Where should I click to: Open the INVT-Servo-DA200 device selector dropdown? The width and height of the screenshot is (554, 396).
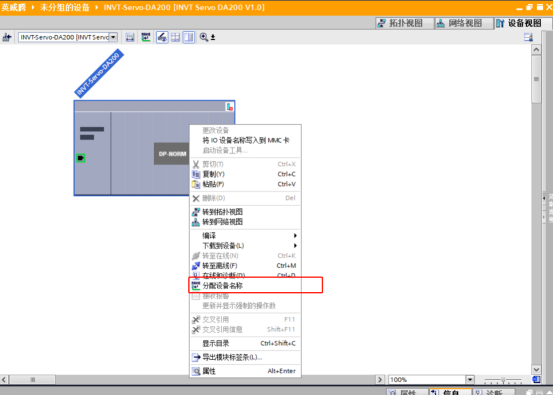pyautogui.click(x=113, y=37)
